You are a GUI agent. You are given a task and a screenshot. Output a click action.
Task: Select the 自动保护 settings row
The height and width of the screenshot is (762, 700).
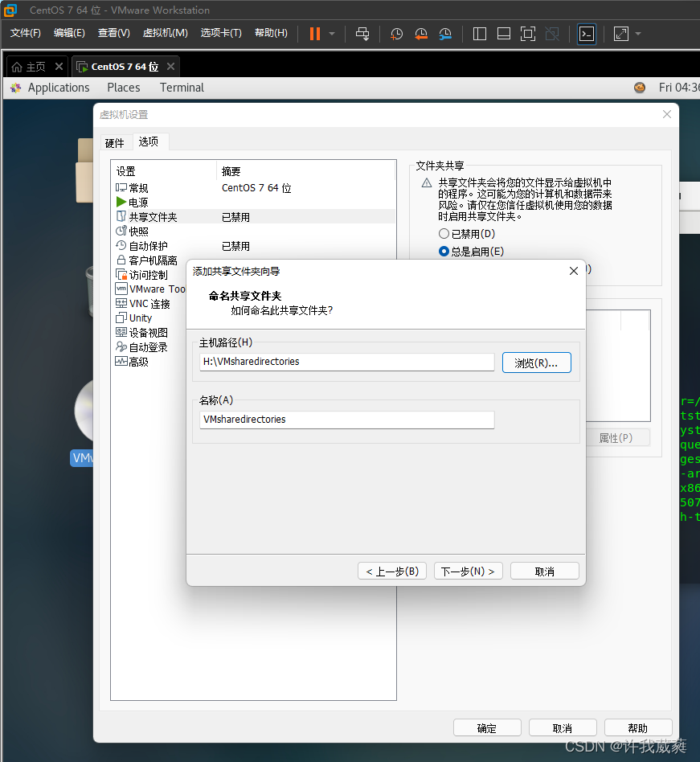coord(252,246)
